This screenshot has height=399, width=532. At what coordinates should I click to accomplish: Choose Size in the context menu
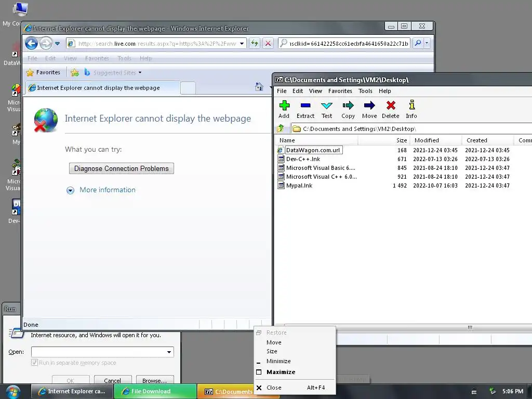coord(295,351)
